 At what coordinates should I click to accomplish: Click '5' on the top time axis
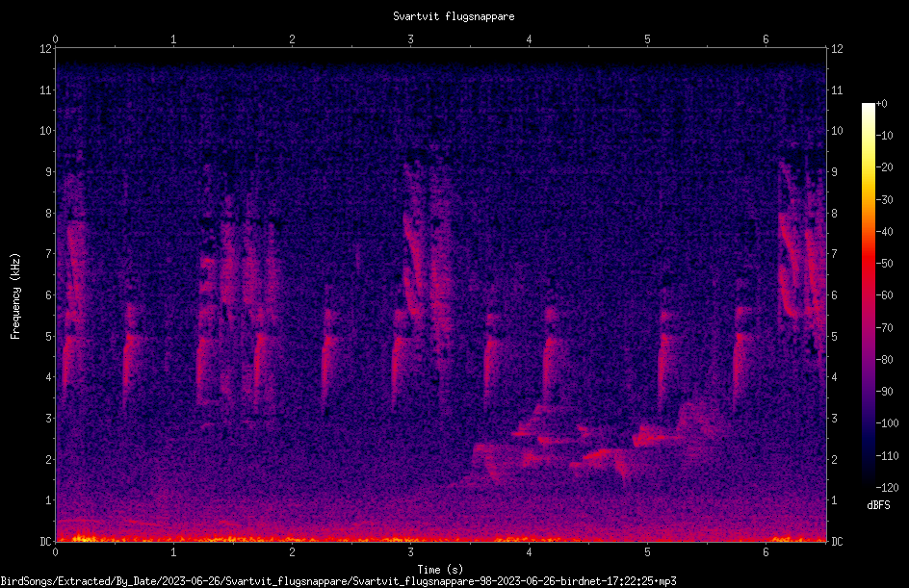click(647, 39)
